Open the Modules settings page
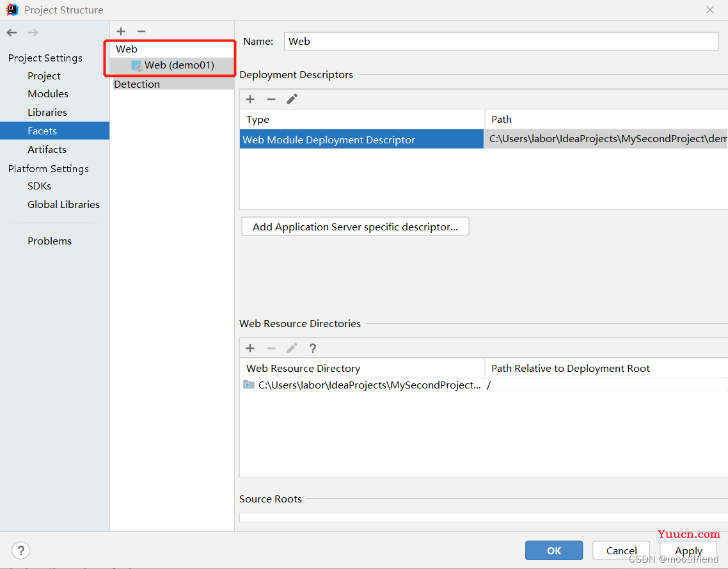 (48, 94)
